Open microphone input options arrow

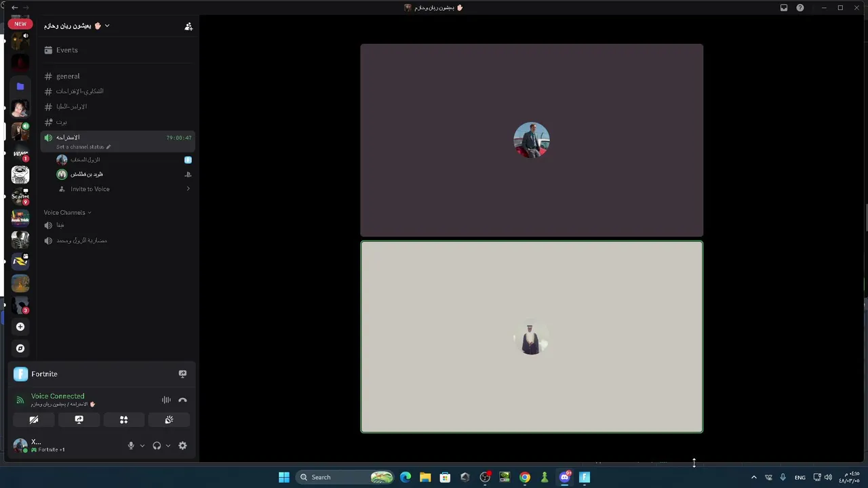pos(142,445)
